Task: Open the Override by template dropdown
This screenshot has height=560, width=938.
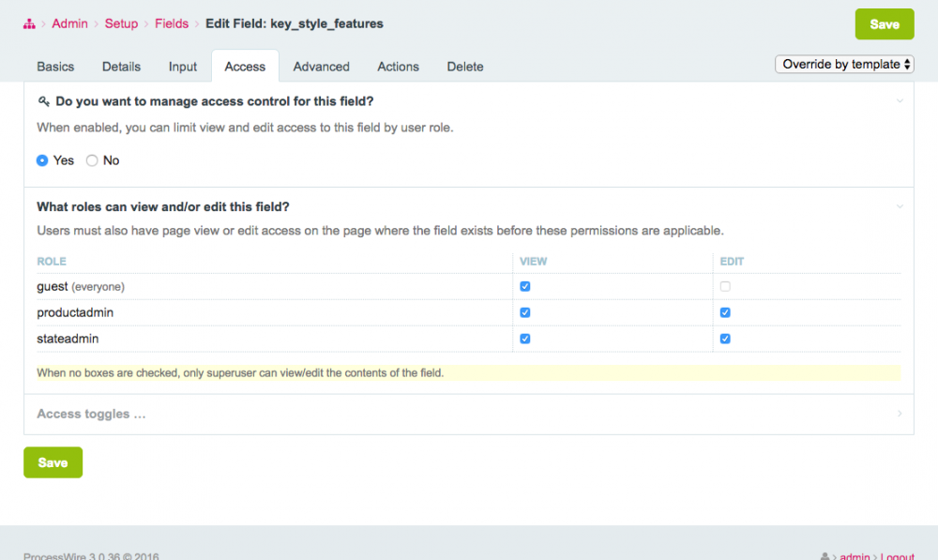Action: 844,65
